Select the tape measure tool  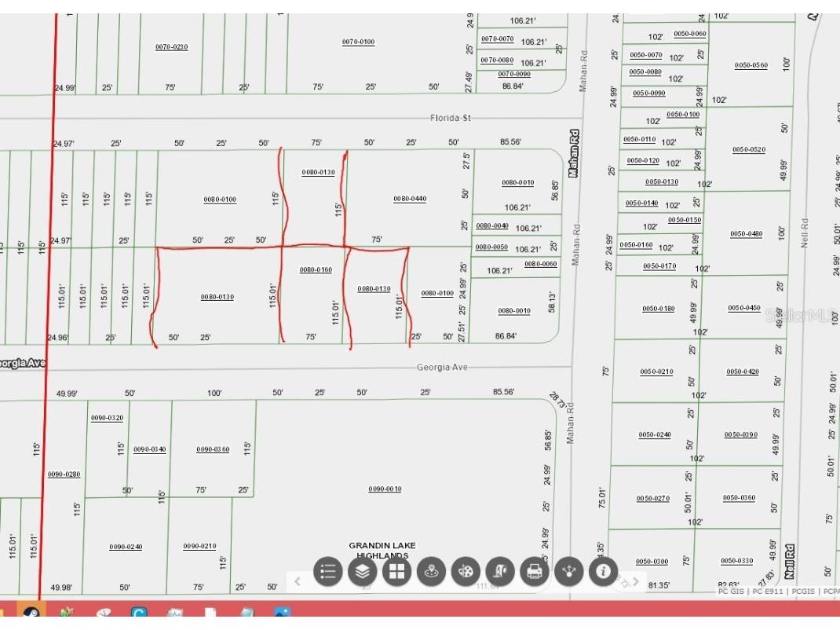coord(500,571)
